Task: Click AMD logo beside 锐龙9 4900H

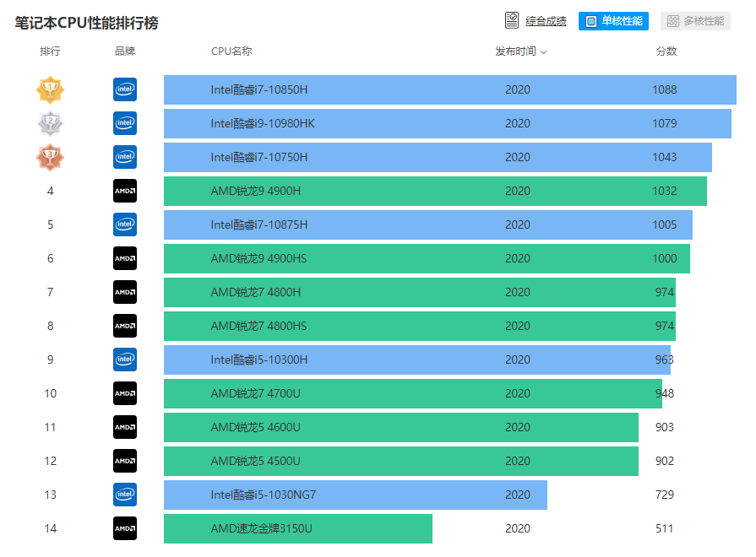Action: [x=125, y=191]
